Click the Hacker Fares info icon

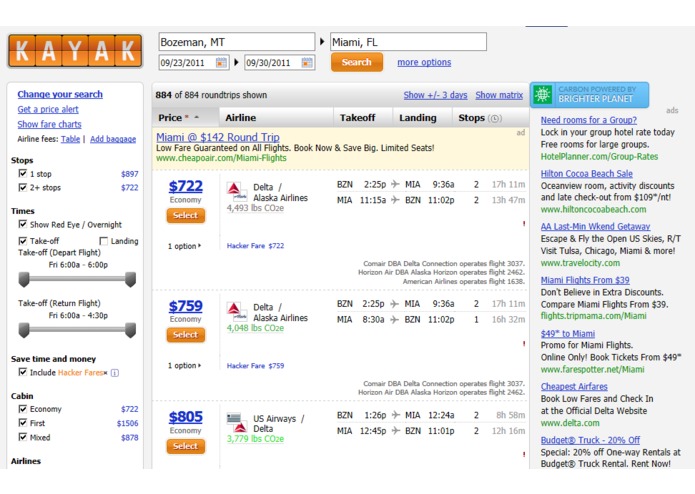coord(115,373)
